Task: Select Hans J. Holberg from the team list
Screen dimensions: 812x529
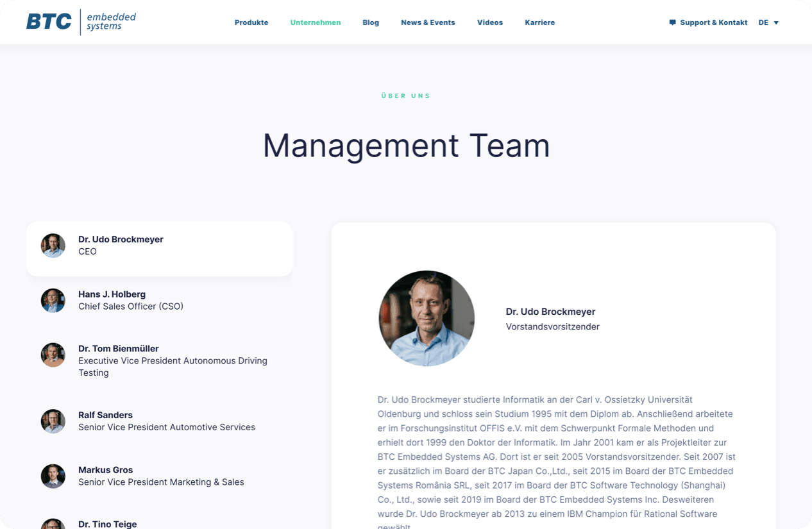Action: click(160, 300)
